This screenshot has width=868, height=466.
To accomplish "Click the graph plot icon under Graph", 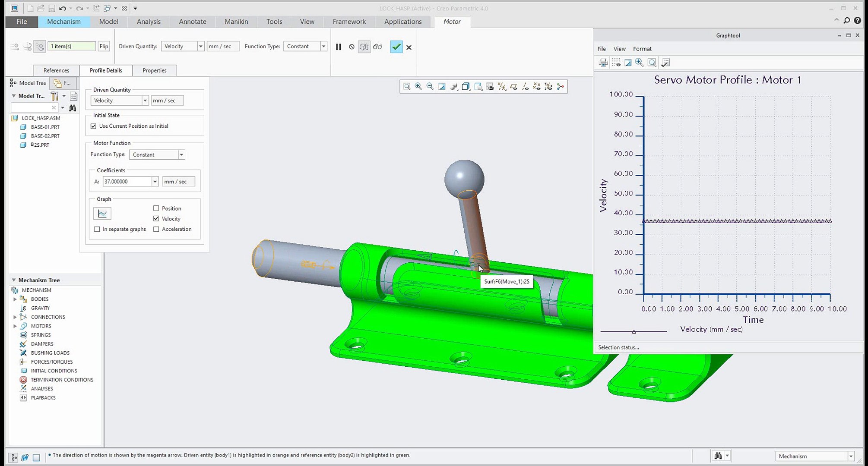I will coord(102,214).
